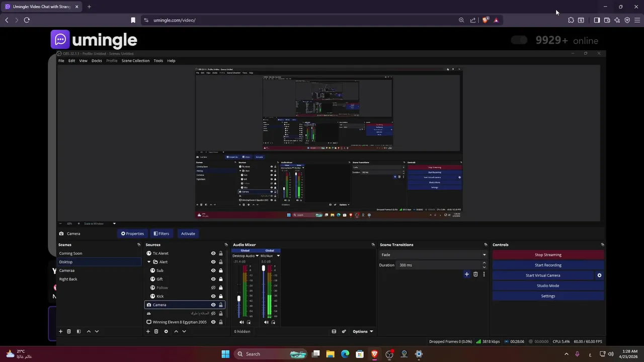This screenshot has height=362, width=644.
Task: Open Brave VPN shield icon
Action: (x=627, y=20)
